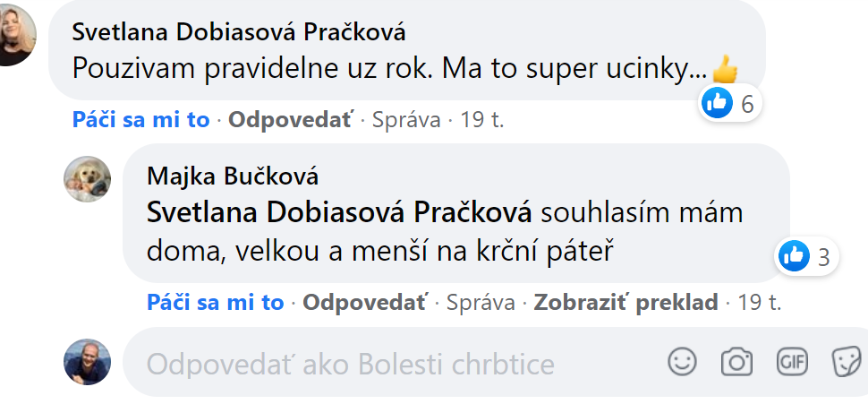The height and width of the screenshot is (404, 868).
Task: Open the GIF selector in reply box
Action: point(792,362)
